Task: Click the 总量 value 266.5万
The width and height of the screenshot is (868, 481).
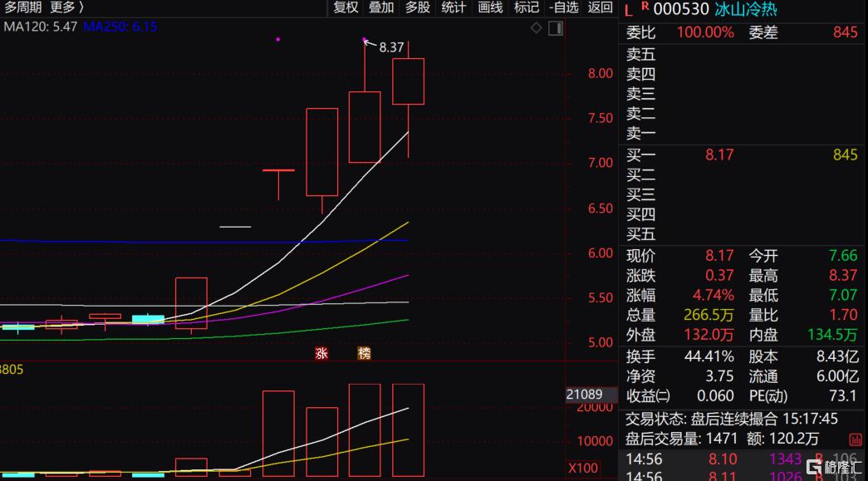Action: pyautogui.click(x=709, y=315)
